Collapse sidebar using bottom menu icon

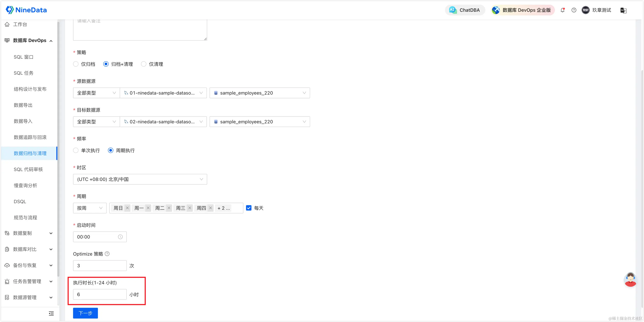51,313
